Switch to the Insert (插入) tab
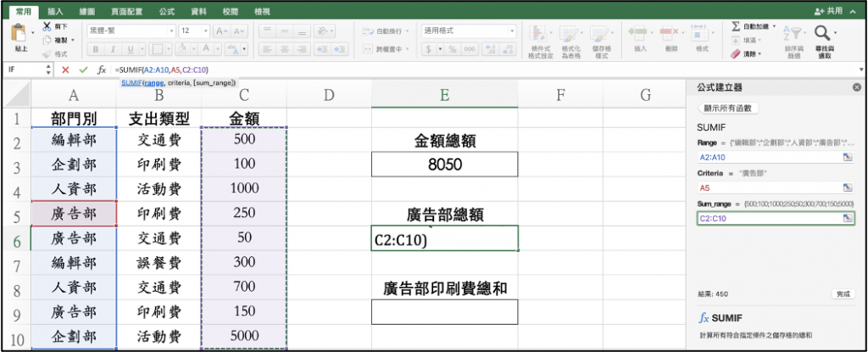 click(x=55, y=11)
